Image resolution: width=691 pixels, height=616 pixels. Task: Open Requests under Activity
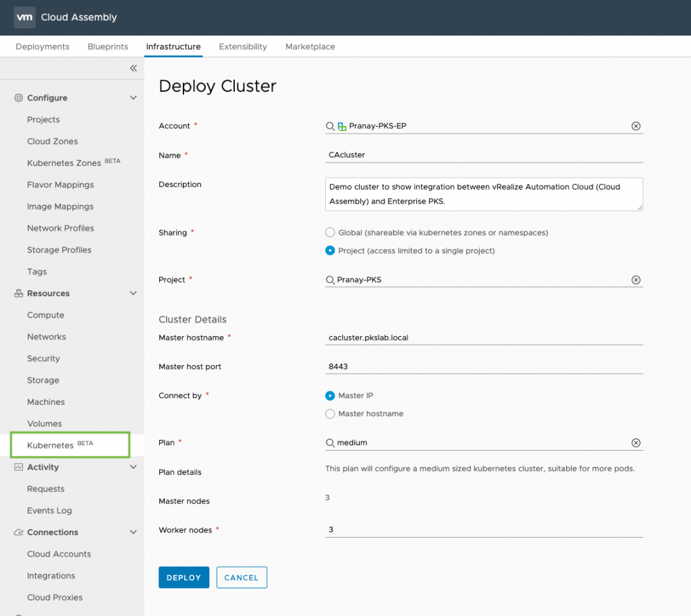pyautogui.click(x=45, y=489)
